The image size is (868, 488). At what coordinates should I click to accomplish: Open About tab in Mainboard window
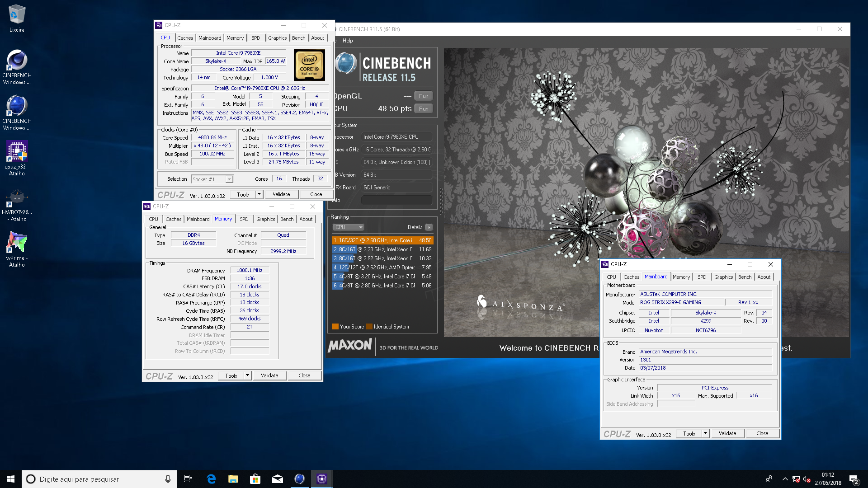pos(764,277)
